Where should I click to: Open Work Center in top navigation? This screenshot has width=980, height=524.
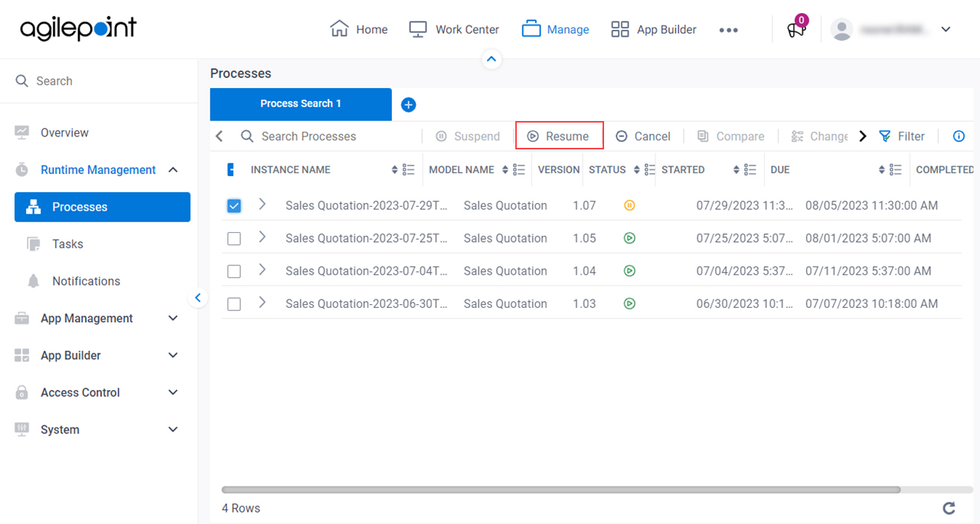click(454, 29)
